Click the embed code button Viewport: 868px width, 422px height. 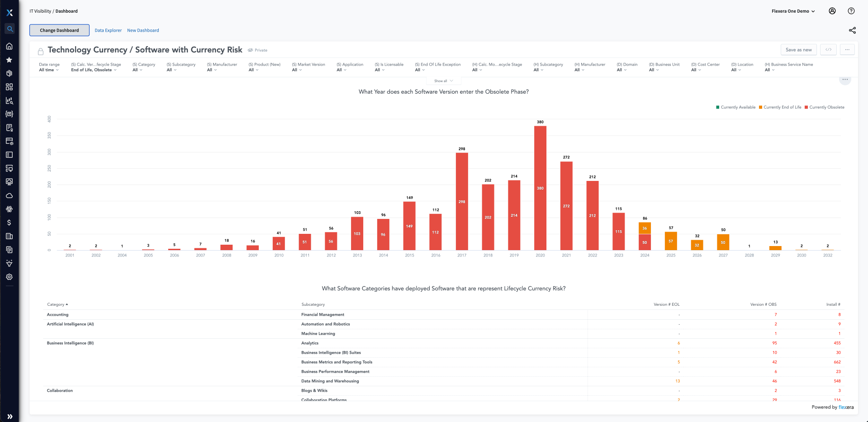(x=828, y=50)
